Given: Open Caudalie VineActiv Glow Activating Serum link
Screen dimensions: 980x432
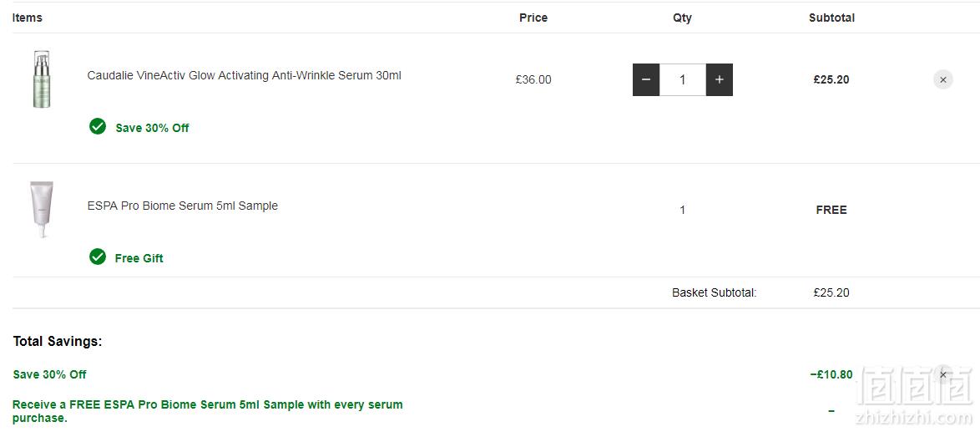Looking at the screenshot, I should tap(245, 76).
